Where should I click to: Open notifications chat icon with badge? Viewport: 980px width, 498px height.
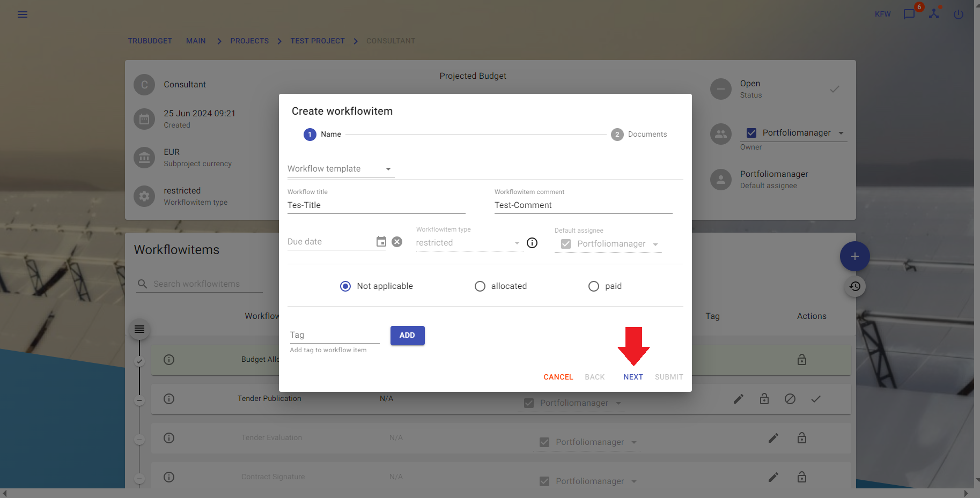[x=909, y=14]
